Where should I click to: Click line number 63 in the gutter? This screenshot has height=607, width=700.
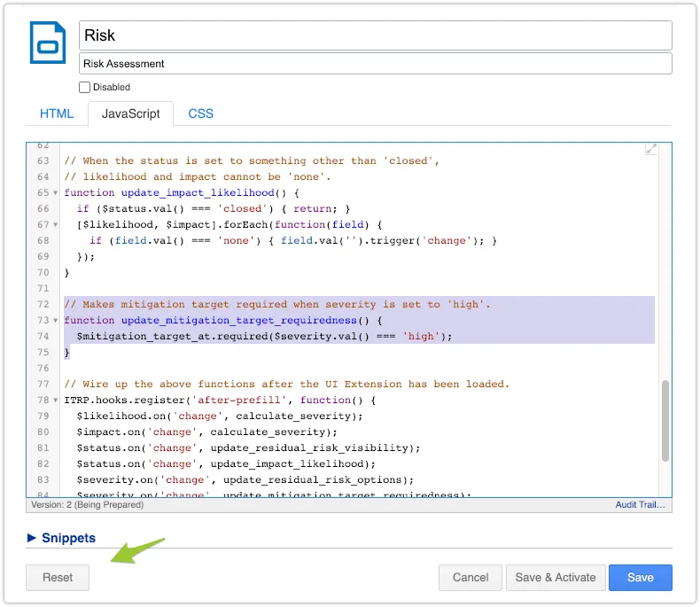[x=43, y=160]
